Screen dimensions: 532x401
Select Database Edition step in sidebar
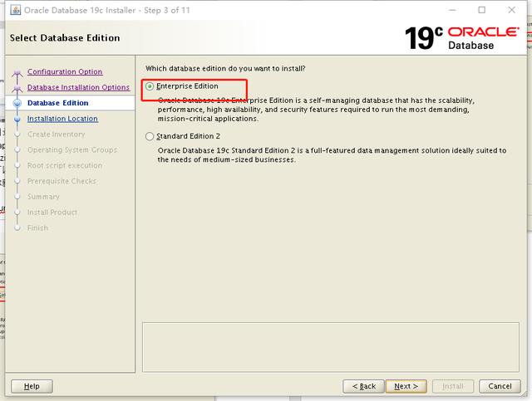tap(57, 103)
